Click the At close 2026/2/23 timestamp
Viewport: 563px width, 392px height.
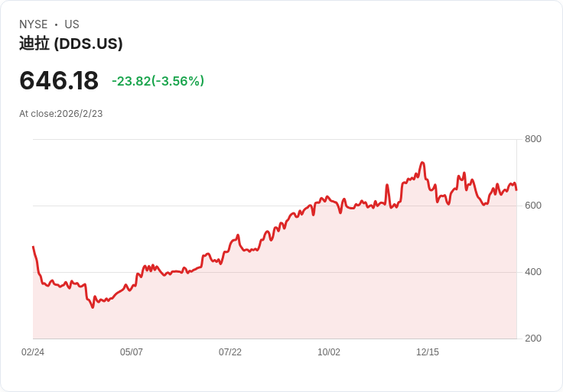click(x=61, y=114)
